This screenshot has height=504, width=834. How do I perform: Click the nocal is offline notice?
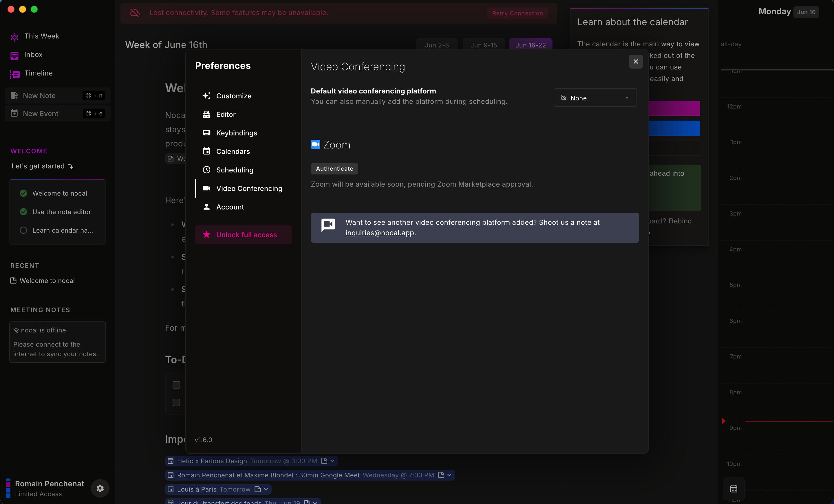click(58, 342)
